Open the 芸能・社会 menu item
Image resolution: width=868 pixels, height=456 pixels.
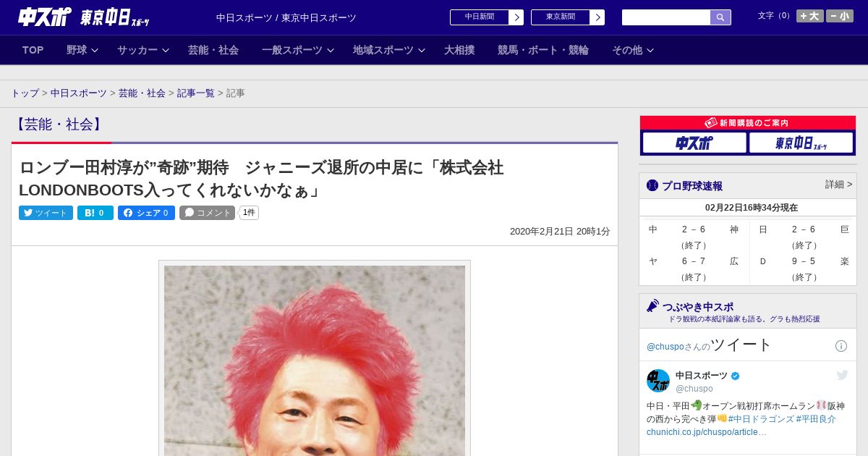coord(213,50)
